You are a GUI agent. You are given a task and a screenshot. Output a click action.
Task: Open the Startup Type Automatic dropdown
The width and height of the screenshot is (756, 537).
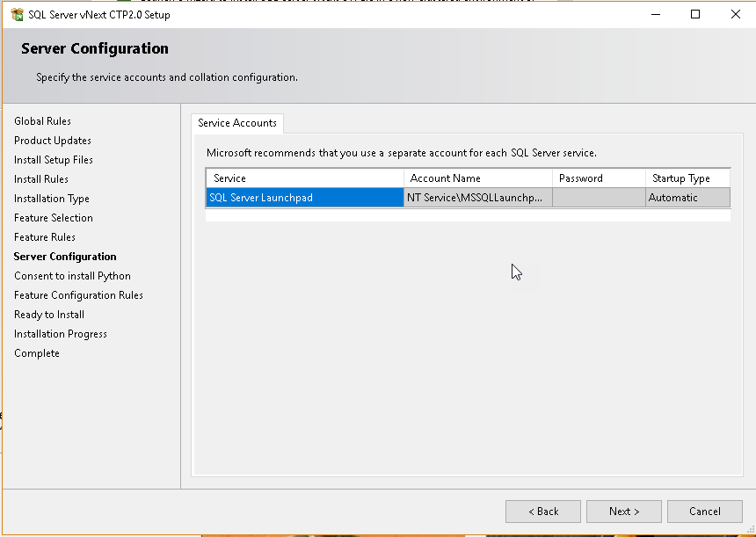pos(687,198)
